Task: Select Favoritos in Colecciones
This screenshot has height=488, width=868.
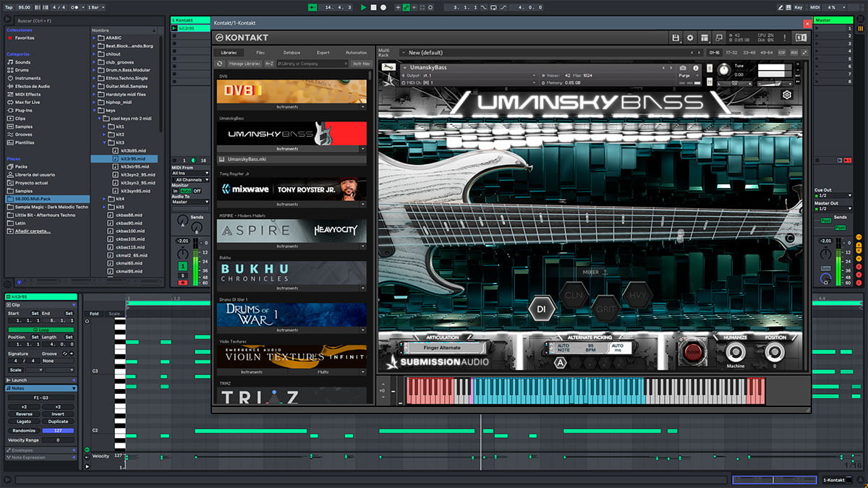Action: tap(25, 38)
